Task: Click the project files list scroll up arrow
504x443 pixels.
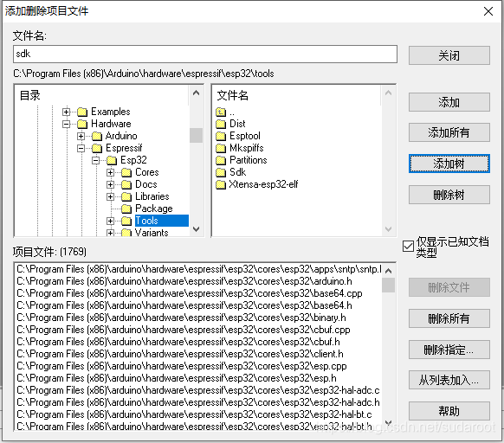Action: [x=388, y=271]
